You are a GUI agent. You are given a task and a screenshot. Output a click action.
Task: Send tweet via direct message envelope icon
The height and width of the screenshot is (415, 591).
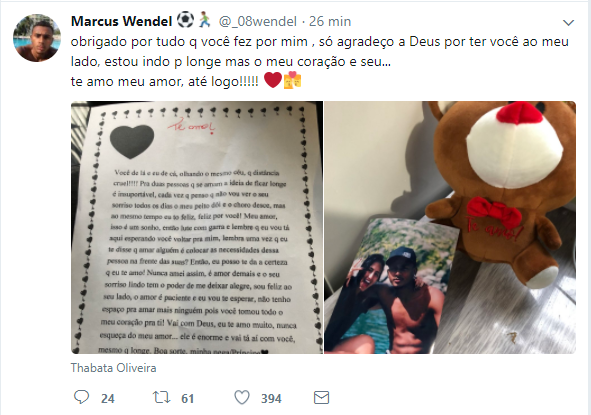[x=321, y=398]
